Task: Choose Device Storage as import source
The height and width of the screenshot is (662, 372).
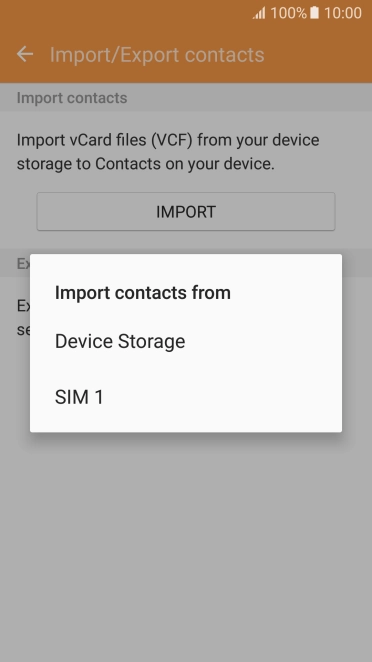Action: pos(186,341)
